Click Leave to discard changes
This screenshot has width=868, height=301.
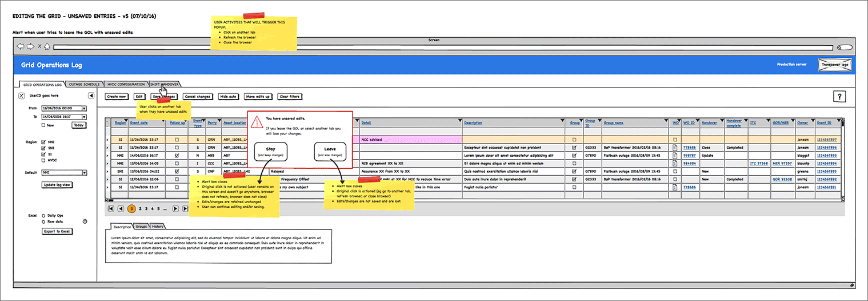point(330,152)
